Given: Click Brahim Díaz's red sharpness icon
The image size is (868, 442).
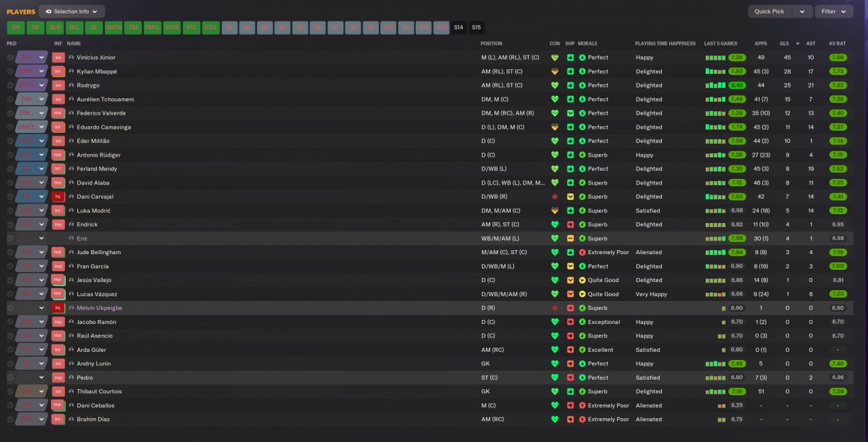Looking at the screenshot, I should (571, 419).
